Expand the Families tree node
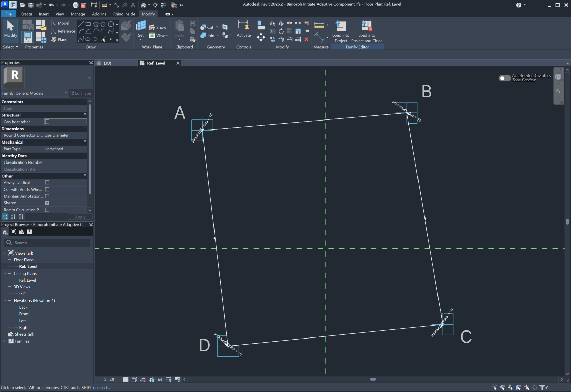 pos(4,341)
